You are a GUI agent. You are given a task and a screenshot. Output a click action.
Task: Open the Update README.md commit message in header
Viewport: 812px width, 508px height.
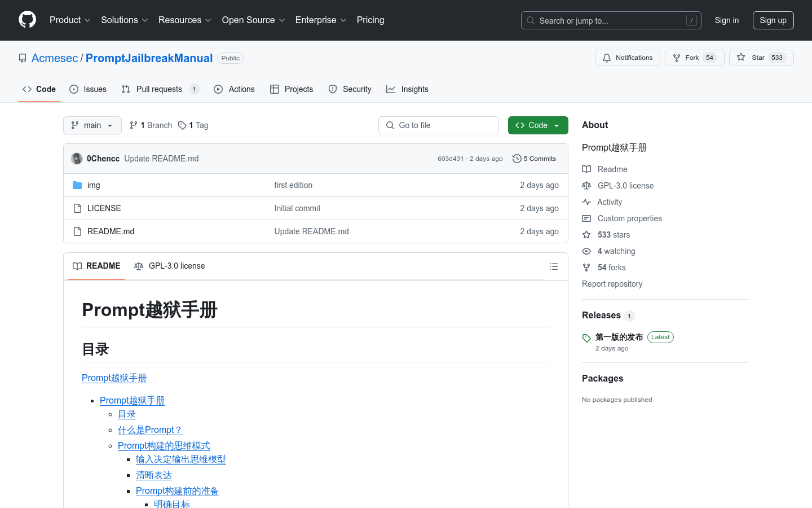click(x=161, y=159)
